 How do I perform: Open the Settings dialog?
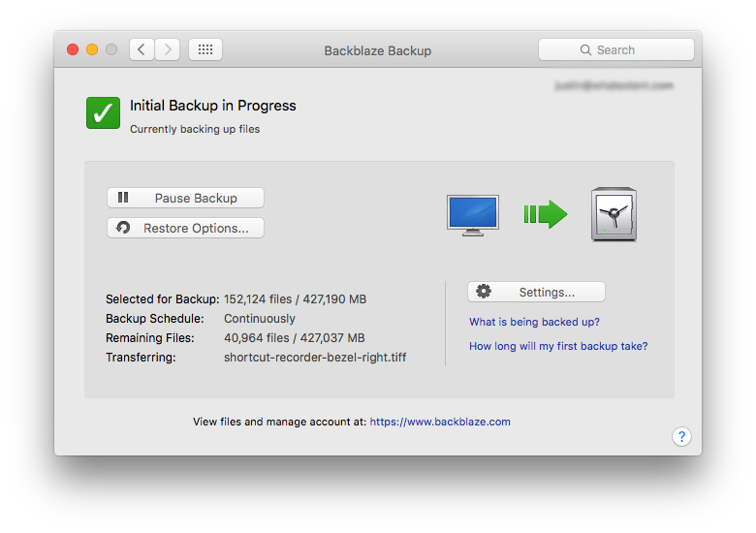click(536, 292)
